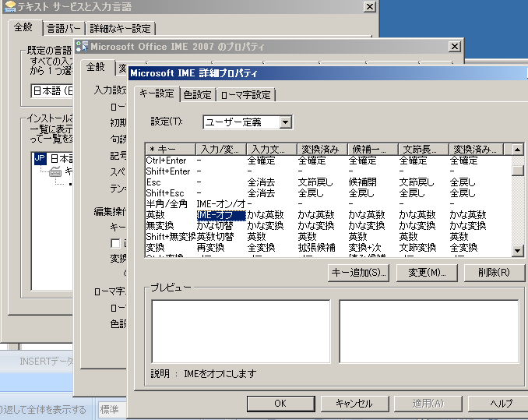Select the Shift+無変換 key row label
The height and width of the screenshot is (420, 528).
(171, 237)
